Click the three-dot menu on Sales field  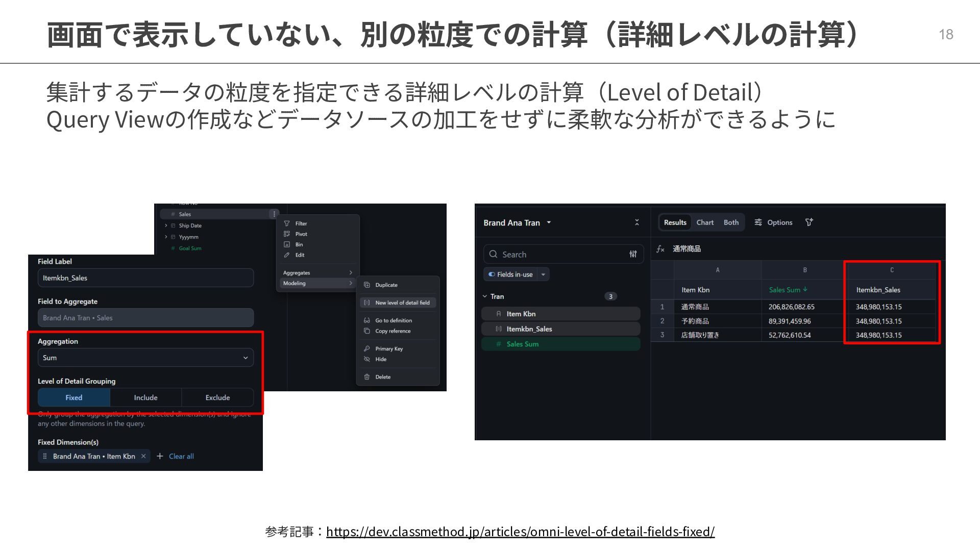[274, 214]
